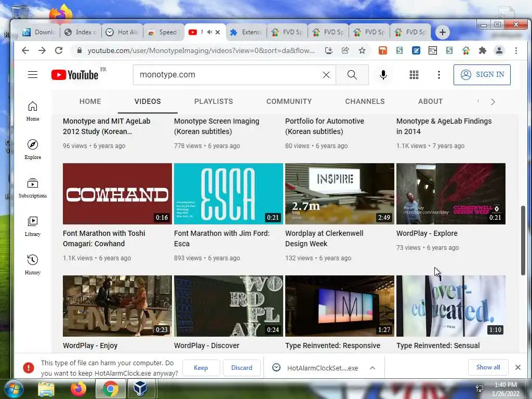Clear the search box with X
Image resolution: width=532 pixels, height=399 pixels.
326,75
